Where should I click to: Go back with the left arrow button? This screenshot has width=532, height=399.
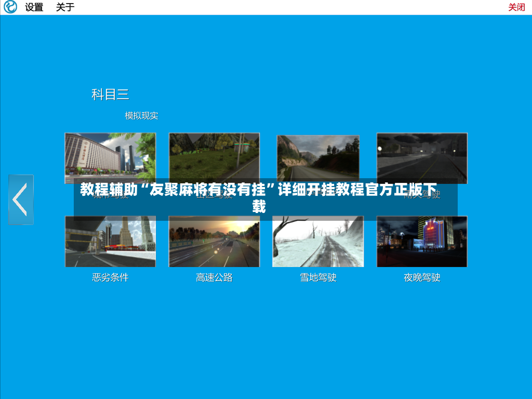(x=21, y=199)
